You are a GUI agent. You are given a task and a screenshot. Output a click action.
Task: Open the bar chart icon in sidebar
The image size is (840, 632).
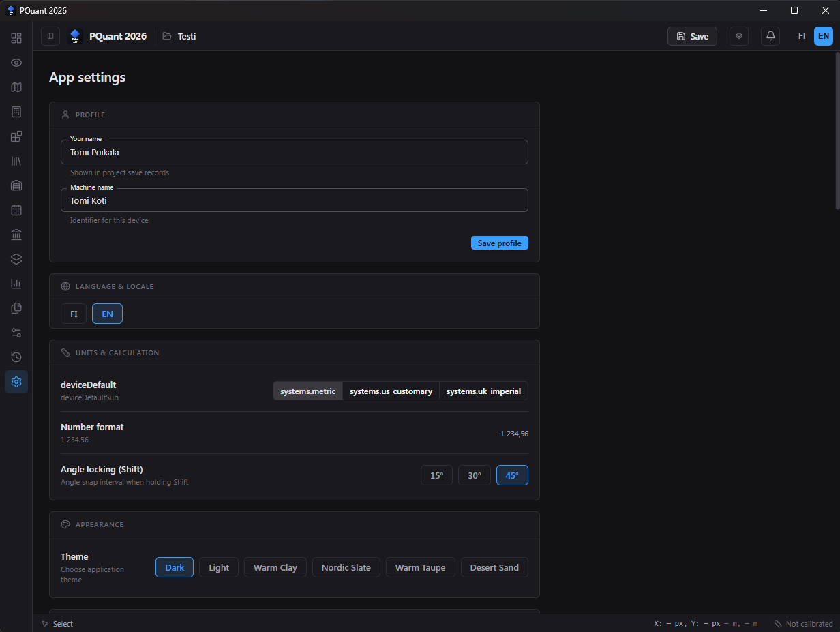(16, 284)
